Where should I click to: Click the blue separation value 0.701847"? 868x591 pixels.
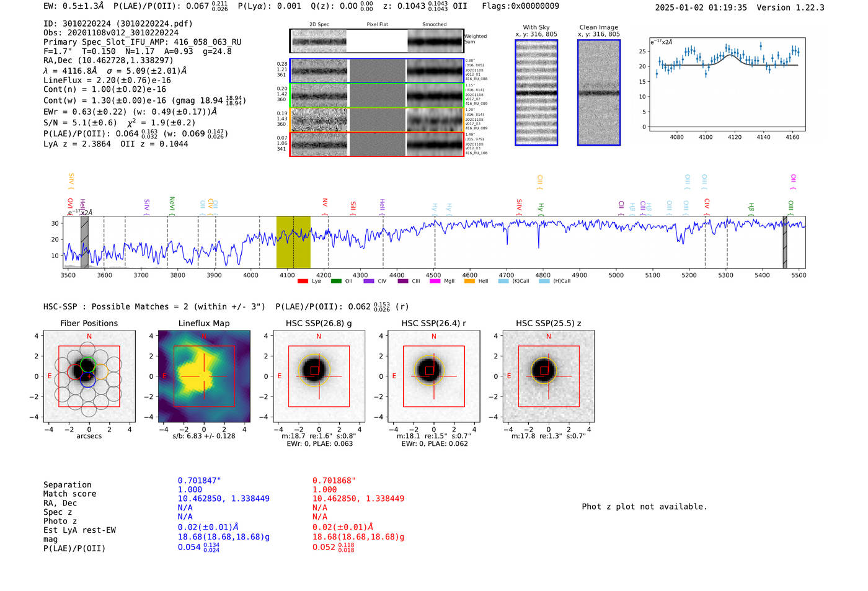tap(199, 481)
